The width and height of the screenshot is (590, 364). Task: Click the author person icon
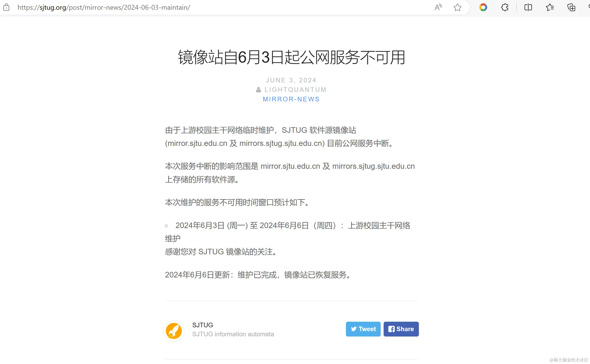pos(258,90)
